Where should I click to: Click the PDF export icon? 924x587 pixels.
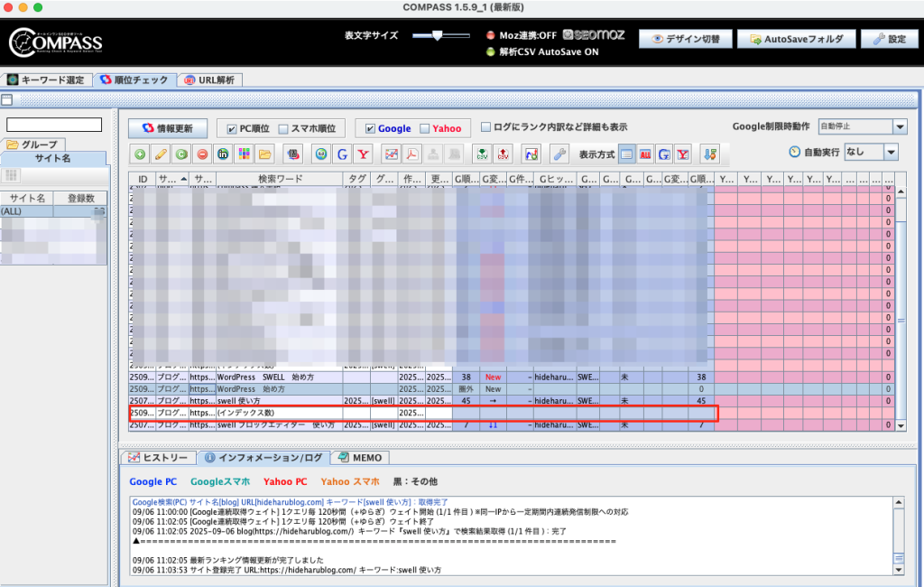[x=411, y=154]
